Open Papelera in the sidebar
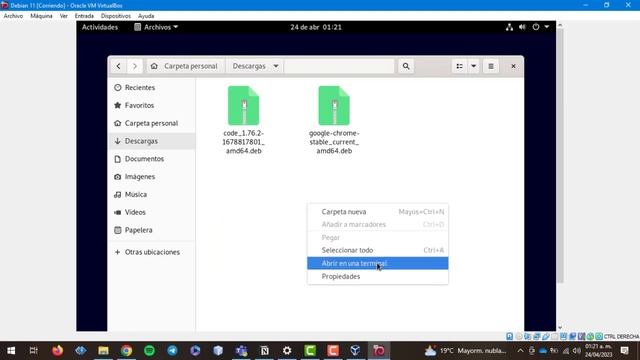This screenshot has height=360, width=640. click(152, 230)
